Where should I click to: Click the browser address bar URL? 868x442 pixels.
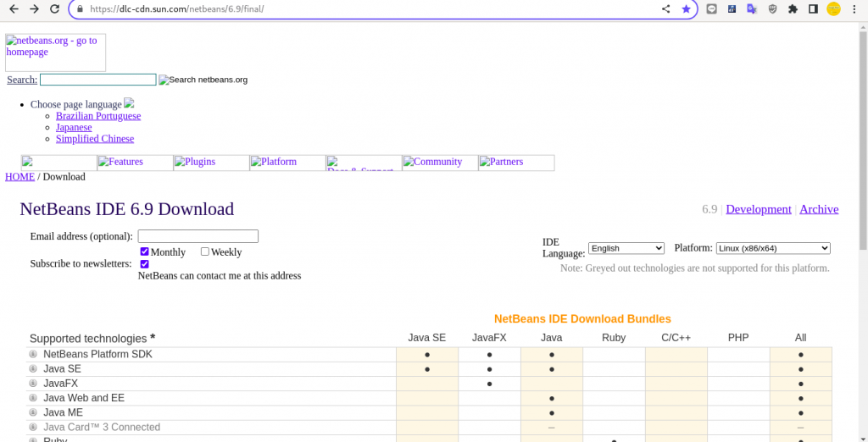pos(176,8)
